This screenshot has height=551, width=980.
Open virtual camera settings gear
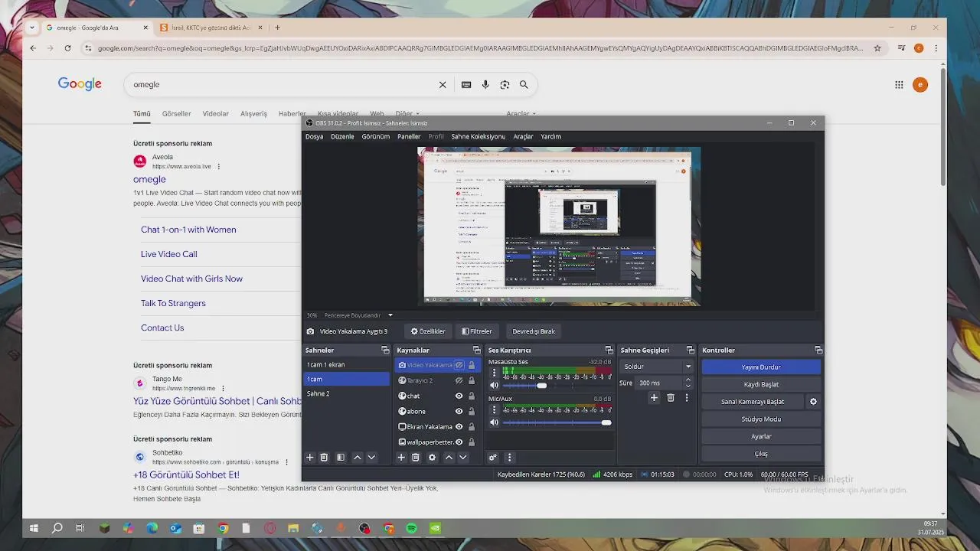click(813, 402)
